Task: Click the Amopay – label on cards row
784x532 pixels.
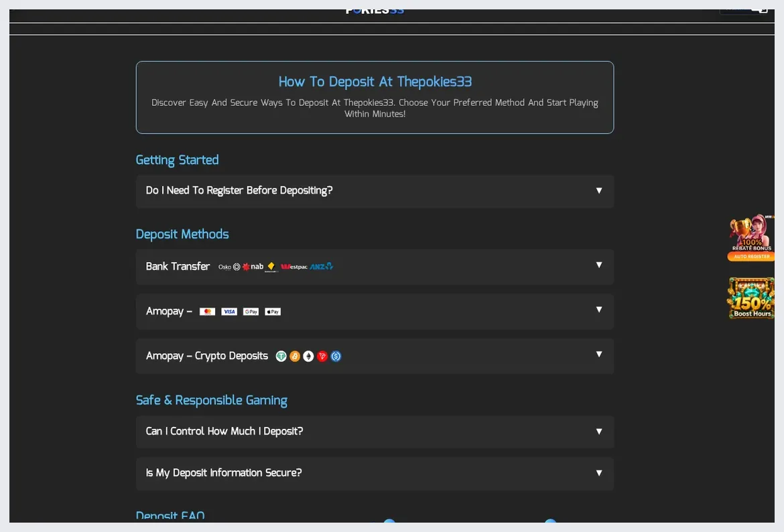Action: [x=169, y=312]
